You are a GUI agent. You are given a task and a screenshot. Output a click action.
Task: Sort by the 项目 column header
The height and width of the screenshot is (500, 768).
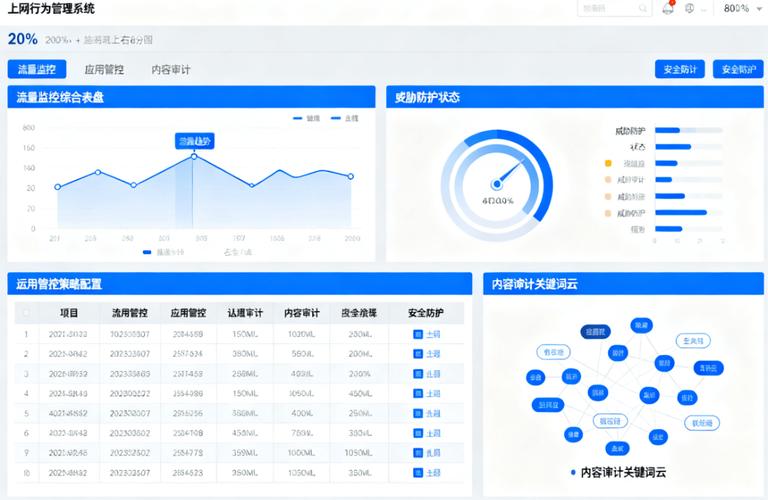[x=69, y=313]
